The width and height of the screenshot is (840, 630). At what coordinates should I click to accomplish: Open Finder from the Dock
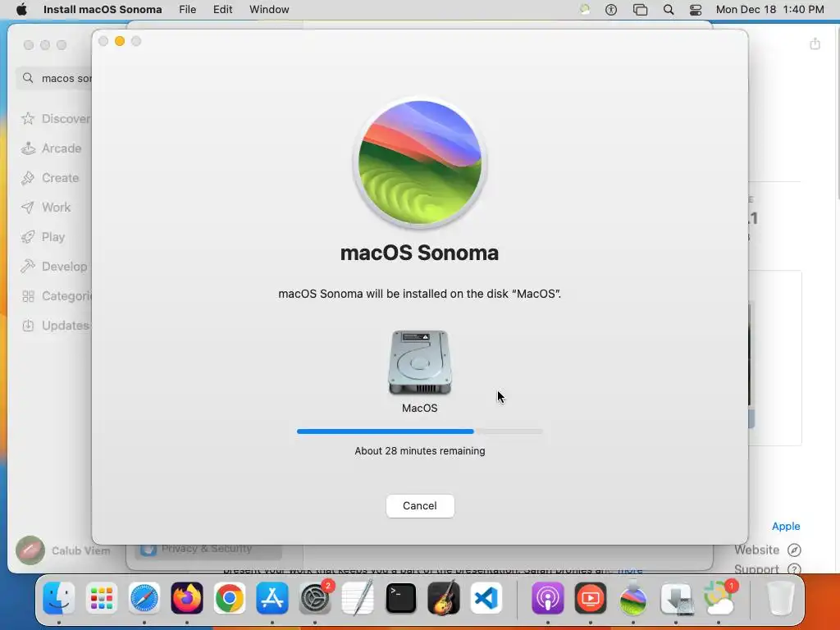pos(59,598)
